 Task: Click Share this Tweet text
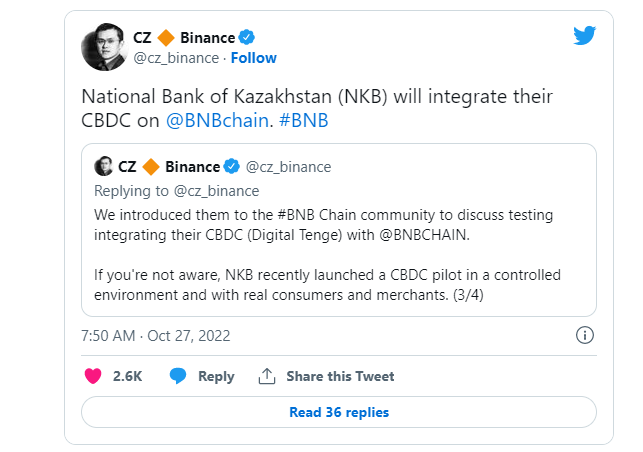pos(340,376)
